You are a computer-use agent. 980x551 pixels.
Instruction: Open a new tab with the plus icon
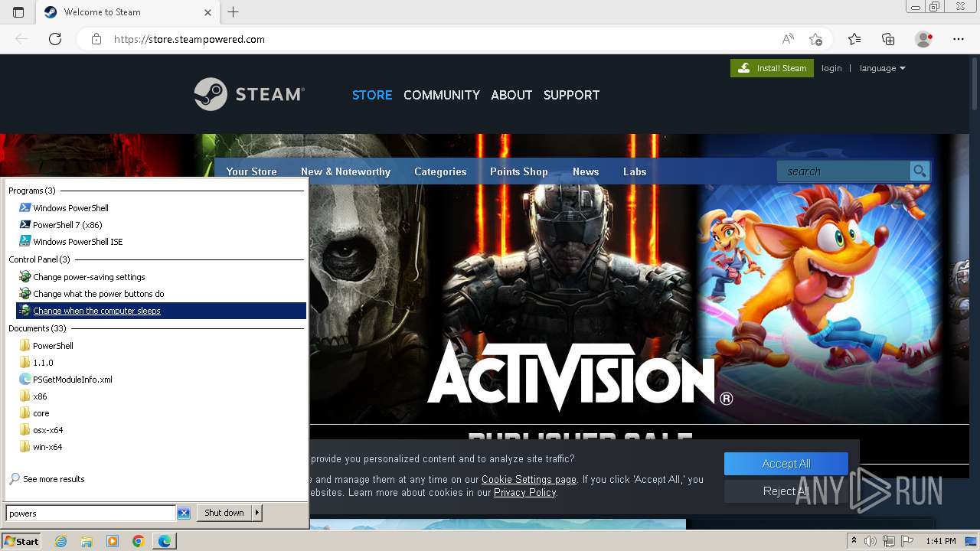pyautogui.click(x=234, y=12)
